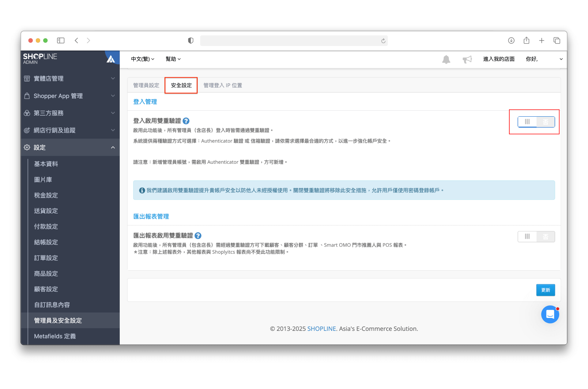Open the 管理登入 IP 位置 tab
This screenshot has width=588, height=389.
pos(223,85)
